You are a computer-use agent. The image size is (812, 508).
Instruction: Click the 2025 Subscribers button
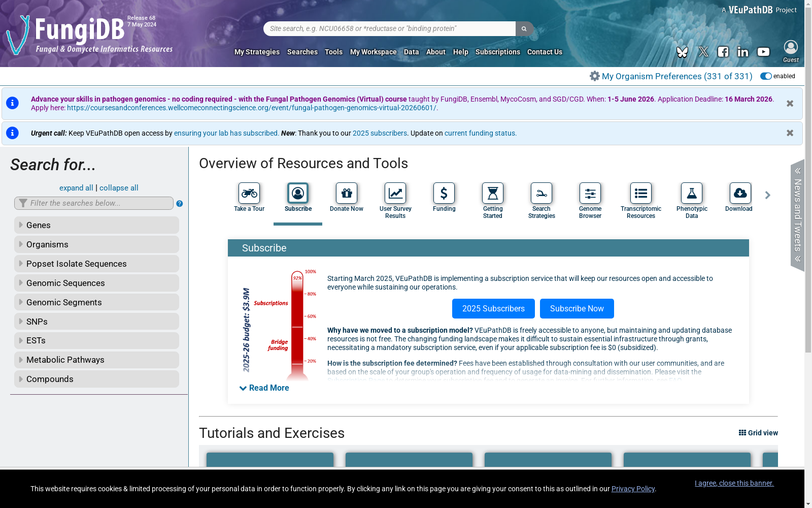pyautogui.click(x=493, y=309)
